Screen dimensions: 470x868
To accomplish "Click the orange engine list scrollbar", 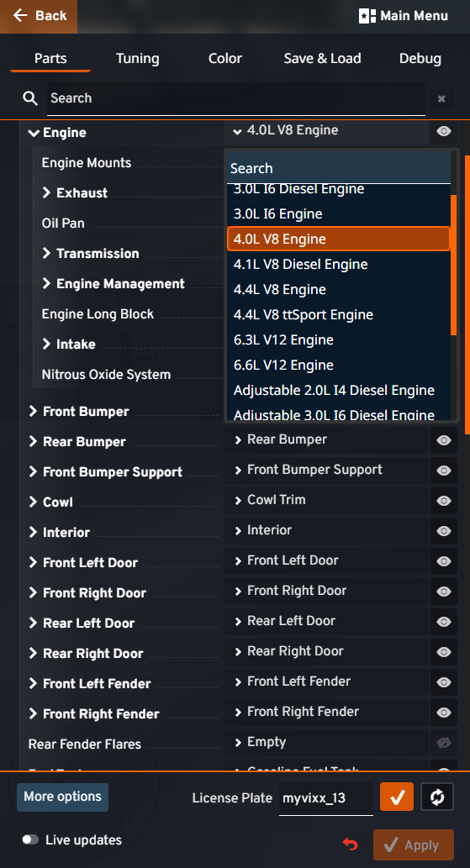I will click(453, 265).
